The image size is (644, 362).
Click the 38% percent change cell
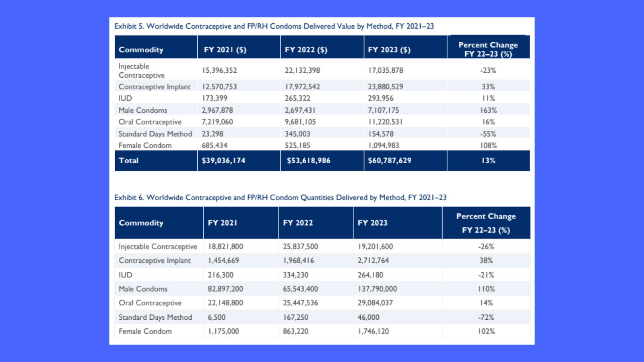[486, 261]
